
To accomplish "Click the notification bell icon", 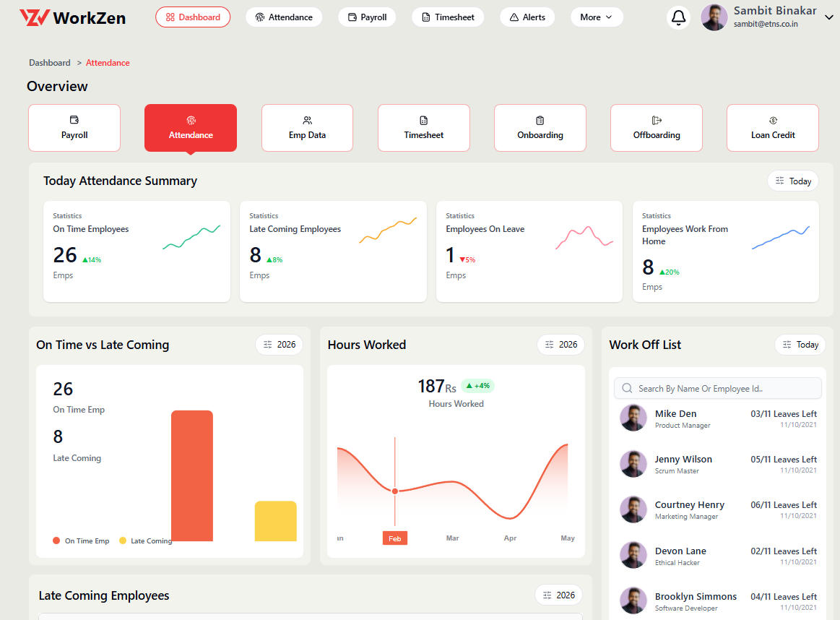I will tap(678, 17).
